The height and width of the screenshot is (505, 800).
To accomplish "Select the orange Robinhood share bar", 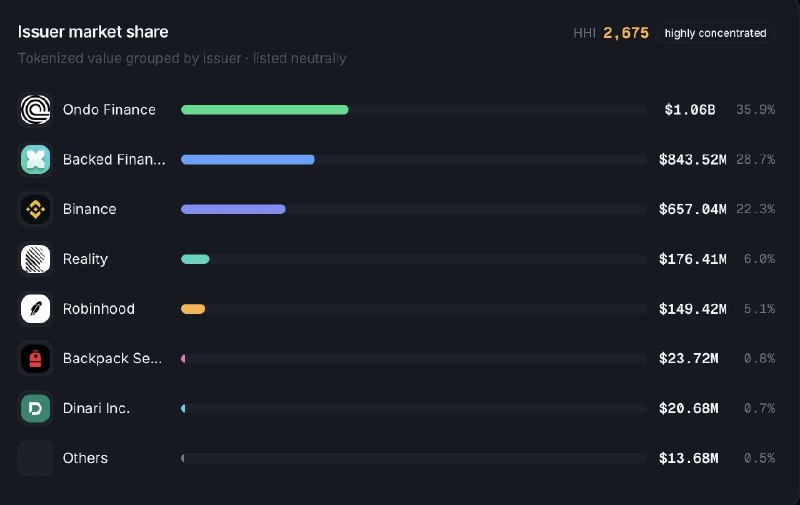I will pos(193,309).
